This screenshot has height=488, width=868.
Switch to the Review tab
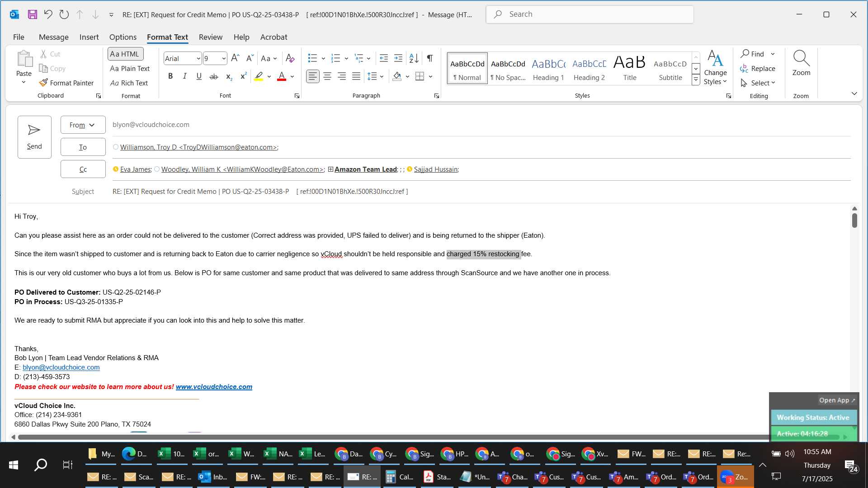(211, 37)
